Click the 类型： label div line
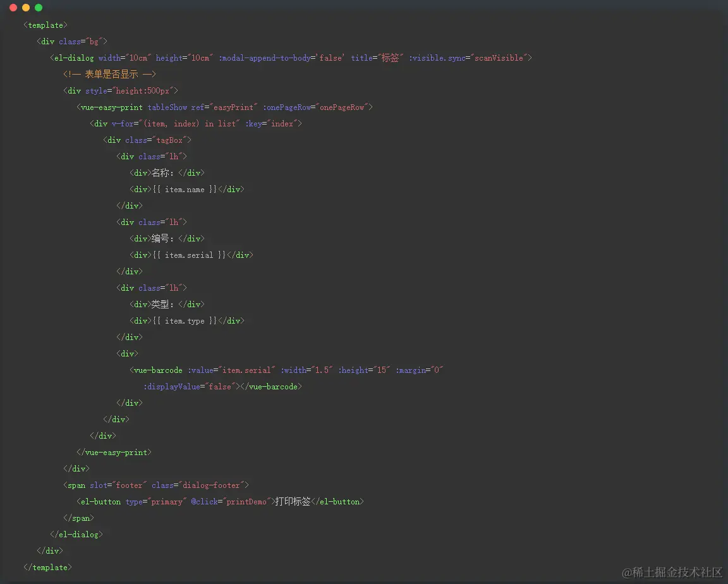This screenshot has height=584, width=728. pyautogui.click(x=167, y=305)
